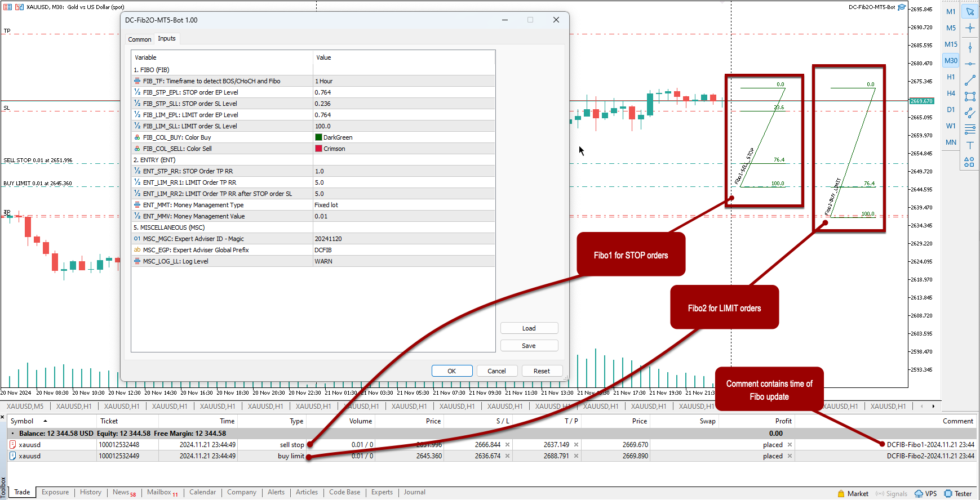Select the horizontal line drawing tool
This screenshot has height=500, width=980.
pos(970,64)
